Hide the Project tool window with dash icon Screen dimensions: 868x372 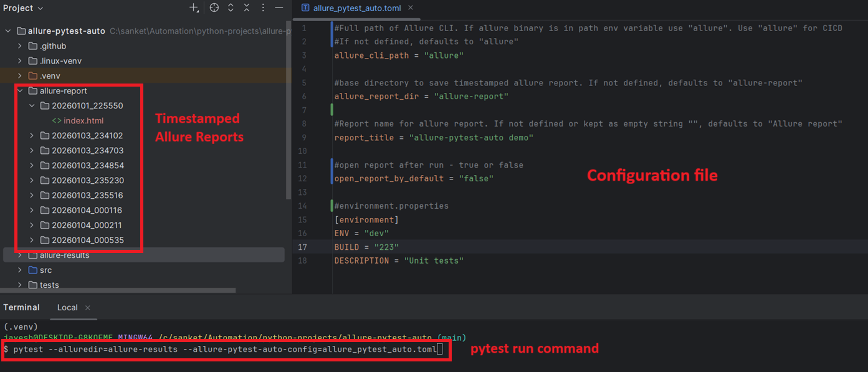pyautogui.click(x=279, y=8)
